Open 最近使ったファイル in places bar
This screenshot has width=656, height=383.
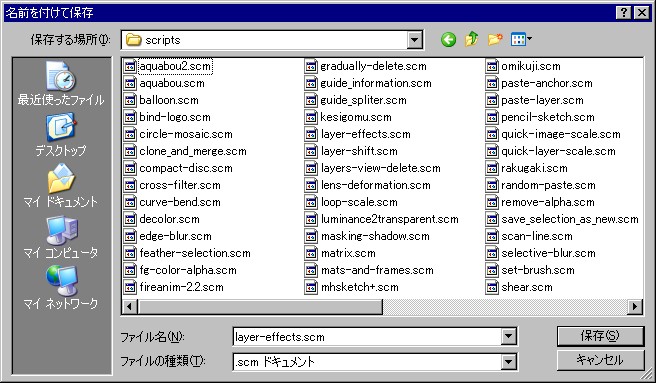(x=61, y=83)
